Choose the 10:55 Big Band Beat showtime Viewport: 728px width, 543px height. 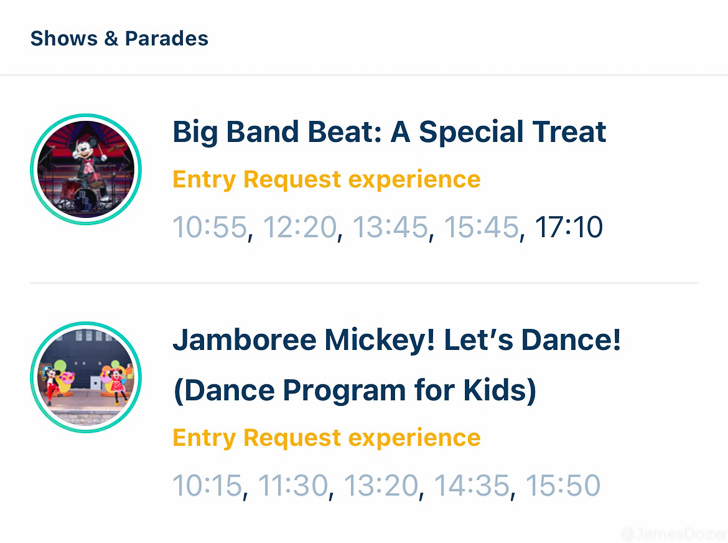click(x=209, y=227)
